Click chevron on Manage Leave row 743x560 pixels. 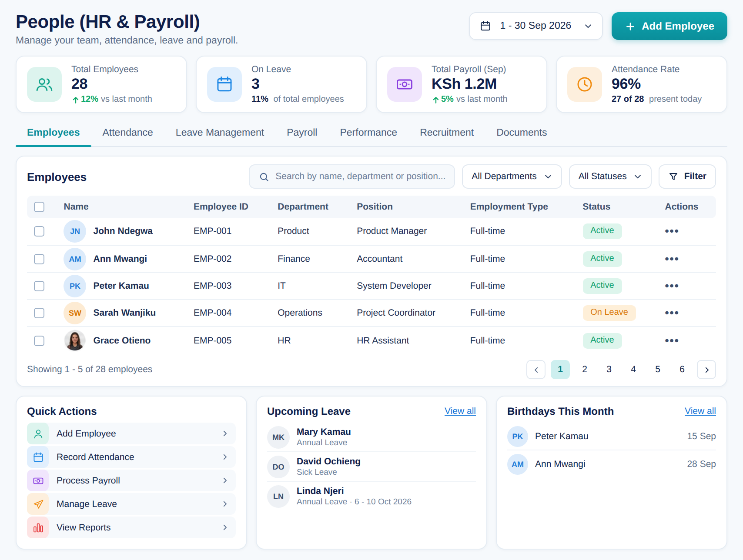coord(225,504)
